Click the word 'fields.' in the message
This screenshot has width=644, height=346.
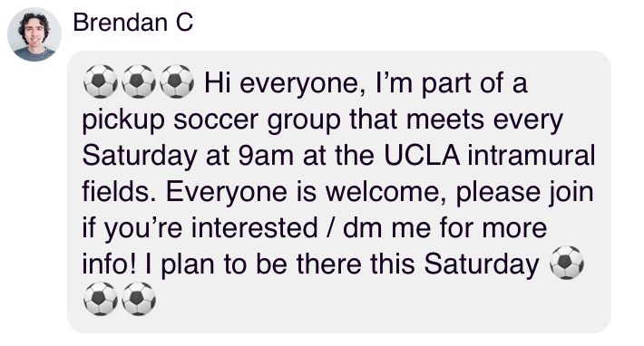(x=120, y=192)
